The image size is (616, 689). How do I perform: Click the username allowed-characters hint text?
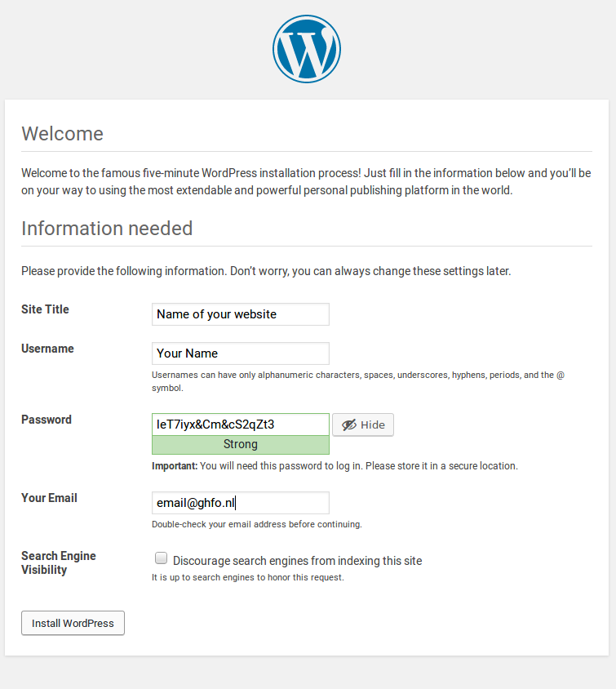click(x=358, y=381)
